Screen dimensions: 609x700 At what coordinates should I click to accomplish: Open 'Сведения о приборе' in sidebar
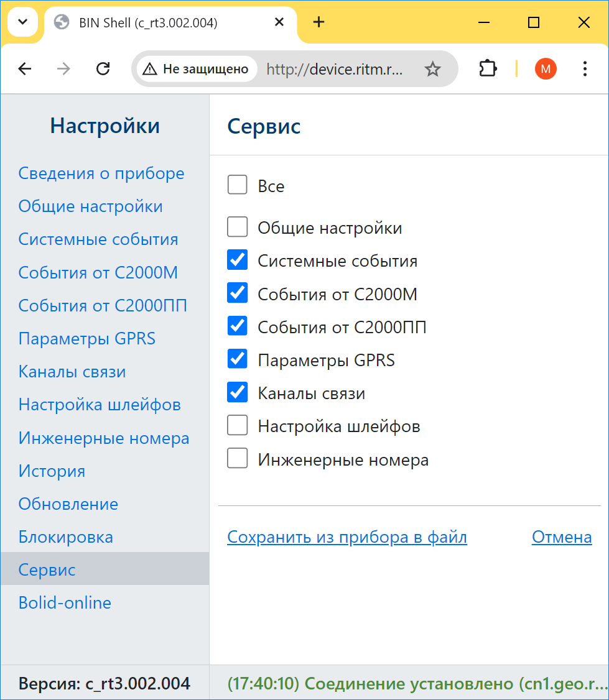pyautogui.click(x=101, y=173)
